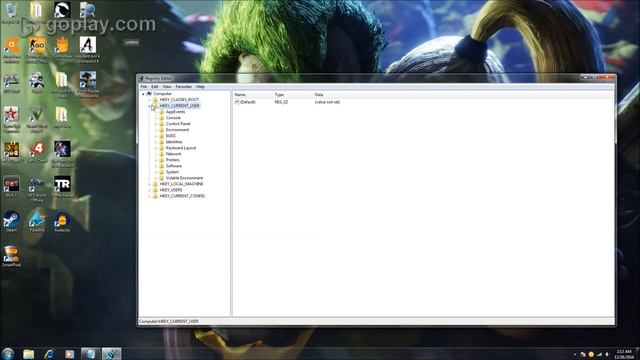Click the Computer\HKEY_CURRENT_USER status bar path

pyautogui.click(x=169, y=322)
